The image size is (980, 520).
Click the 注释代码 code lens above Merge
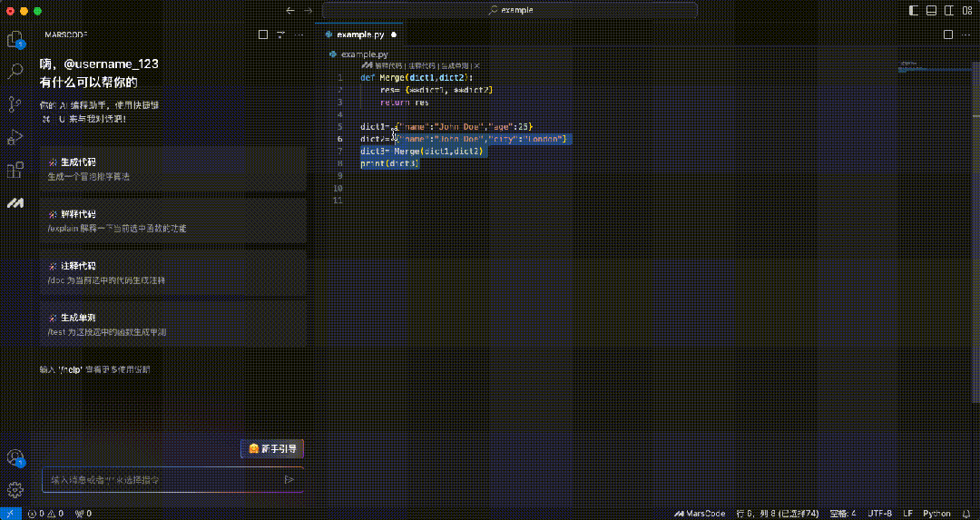point(421,65)
